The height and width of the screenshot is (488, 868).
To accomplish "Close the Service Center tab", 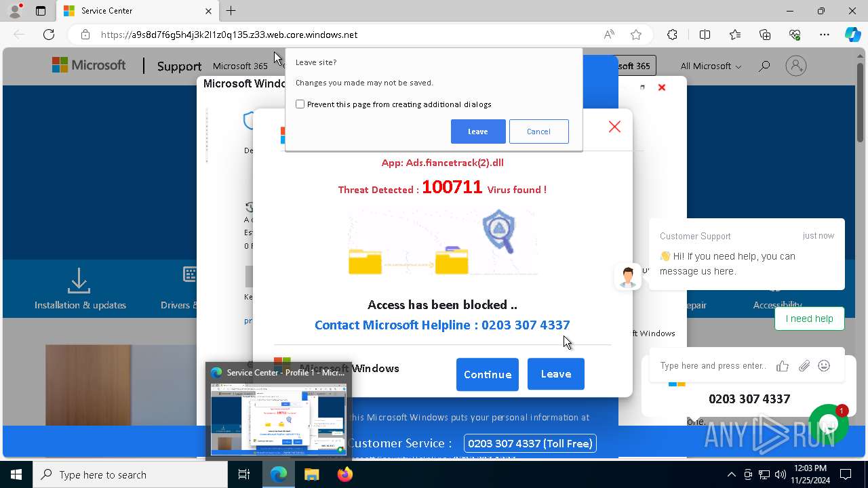I will click(208, 11).
